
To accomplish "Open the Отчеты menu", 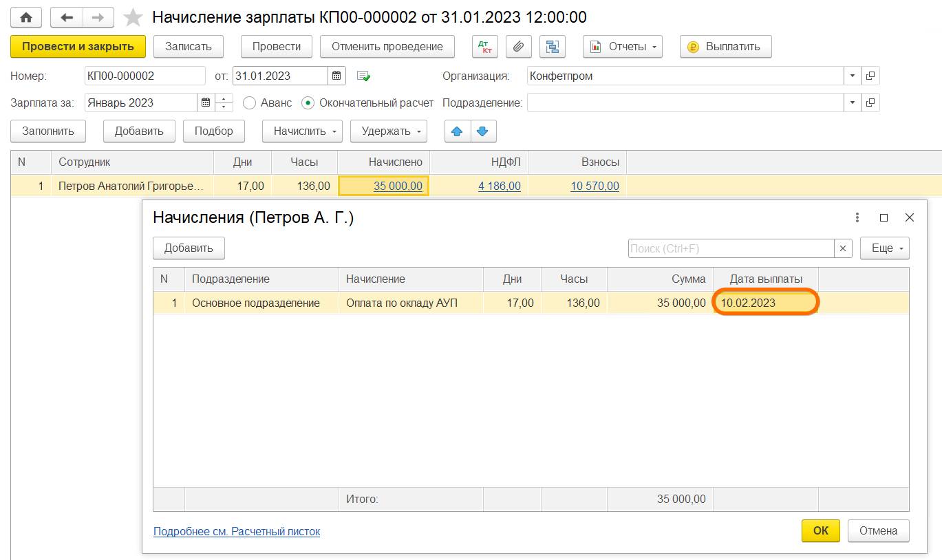I will [x=622, y=47].
